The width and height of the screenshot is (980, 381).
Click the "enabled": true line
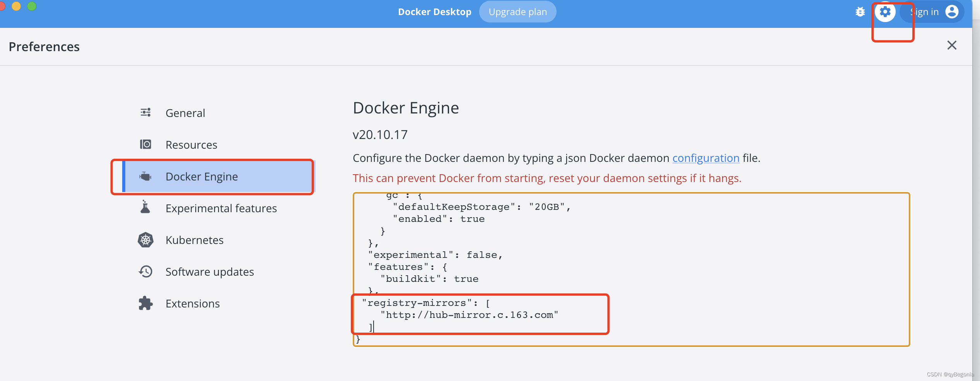tap(439, 219)
